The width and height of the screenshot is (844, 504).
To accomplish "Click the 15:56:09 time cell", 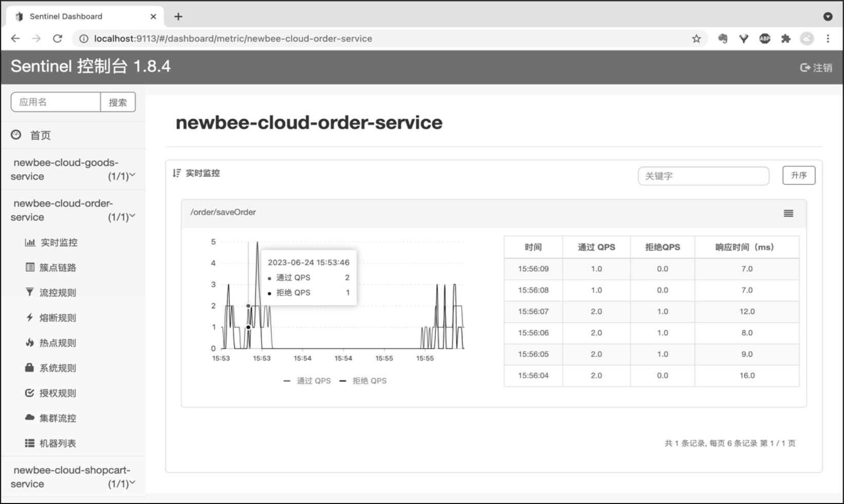I will 534,269.
